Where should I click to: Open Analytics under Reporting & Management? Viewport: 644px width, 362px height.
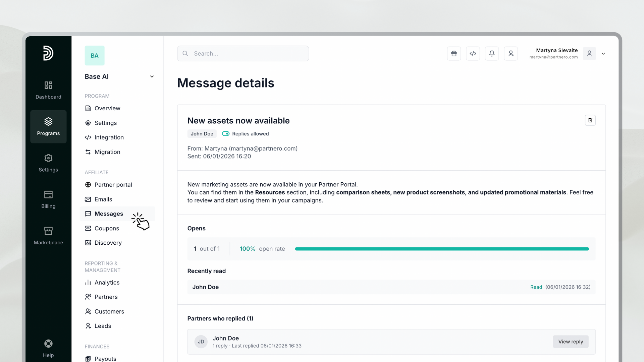(107, 283)
